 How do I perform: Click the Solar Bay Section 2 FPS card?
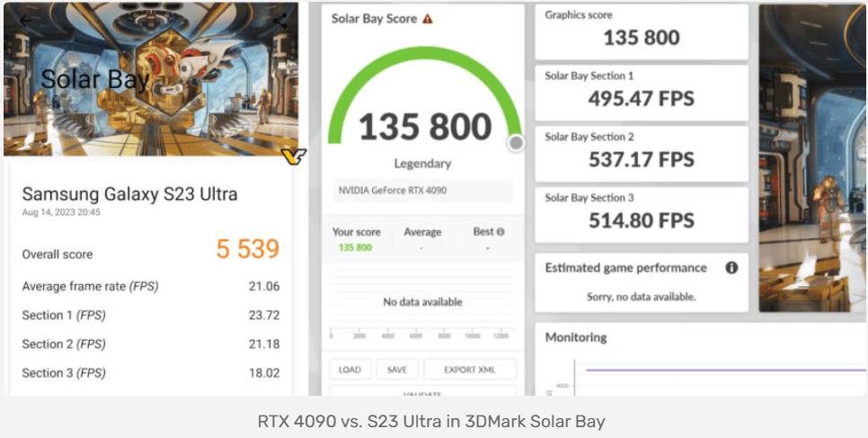point(642,152)
